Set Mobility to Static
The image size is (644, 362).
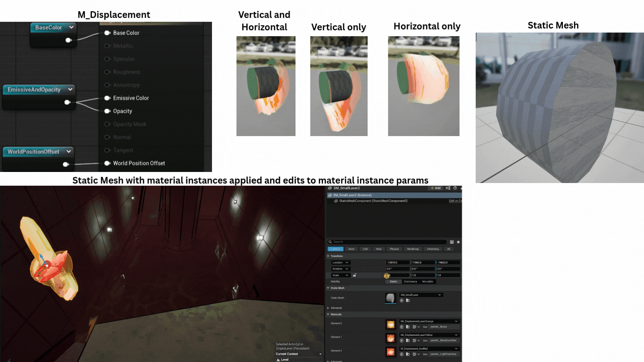[393, 282]
